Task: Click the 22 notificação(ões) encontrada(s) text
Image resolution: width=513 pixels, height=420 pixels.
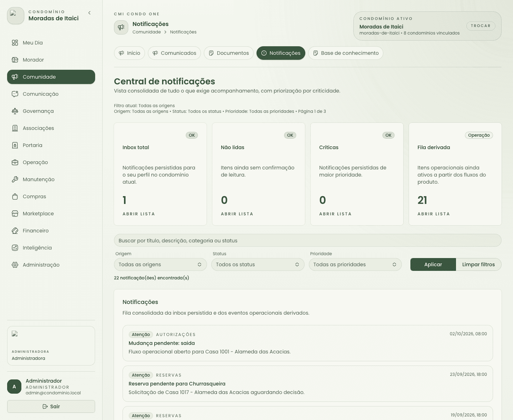Action: click(x=151, y=278)
